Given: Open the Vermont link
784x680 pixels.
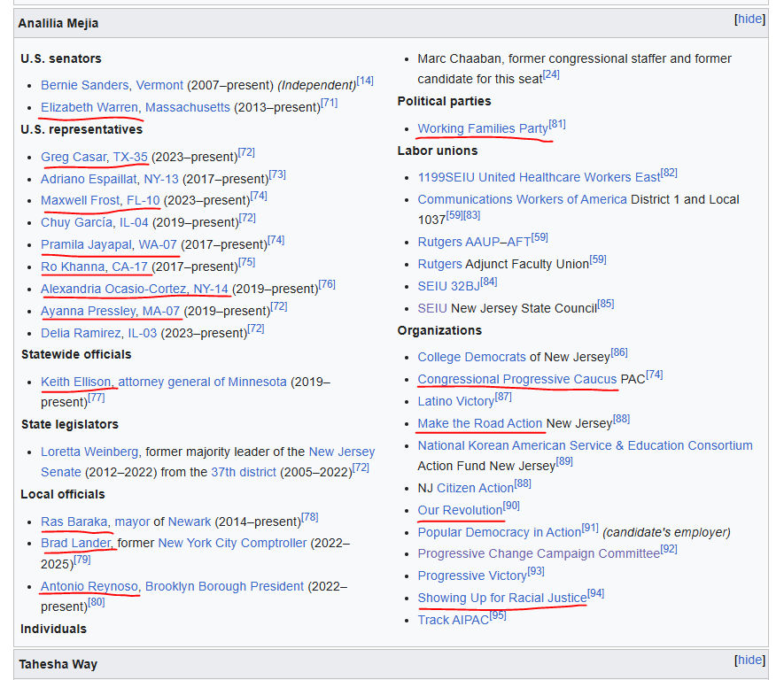Looking at the screenshot, I should [159, 85].
